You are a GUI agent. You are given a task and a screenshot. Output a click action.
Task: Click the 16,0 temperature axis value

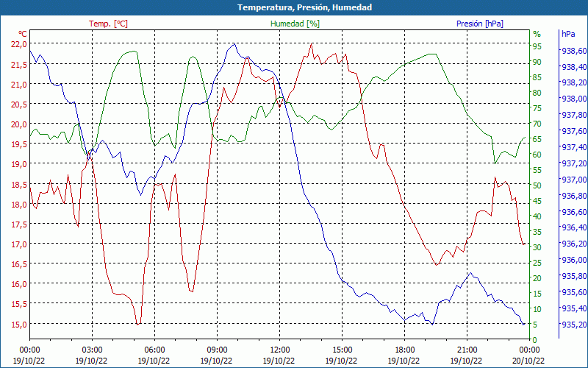[18, 284]
